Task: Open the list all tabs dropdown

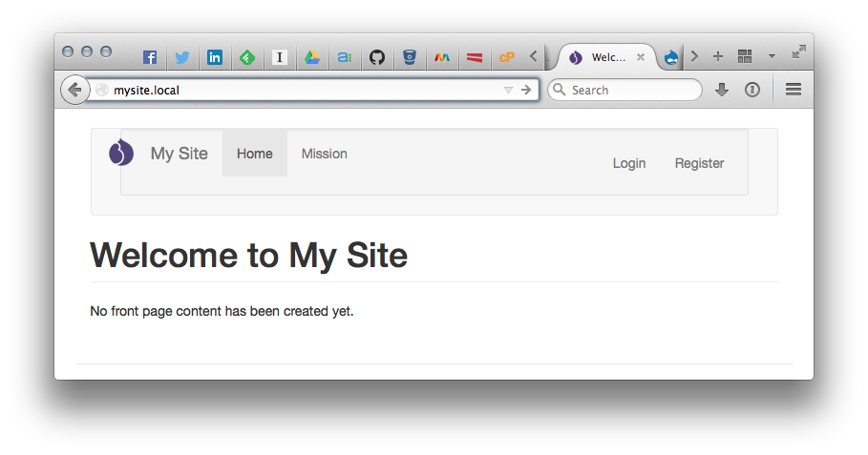Action: [x=772, y=56]
